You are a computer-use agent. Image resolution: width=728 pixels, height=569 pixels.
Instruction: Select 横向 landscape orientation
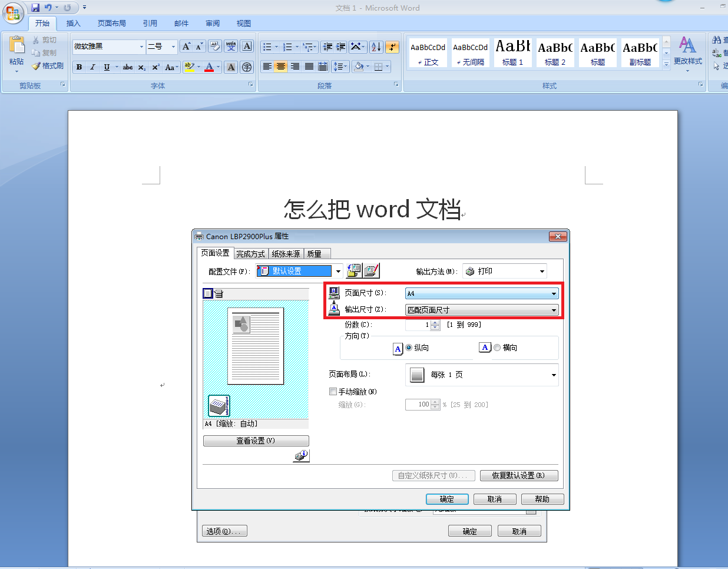[497, 348]
